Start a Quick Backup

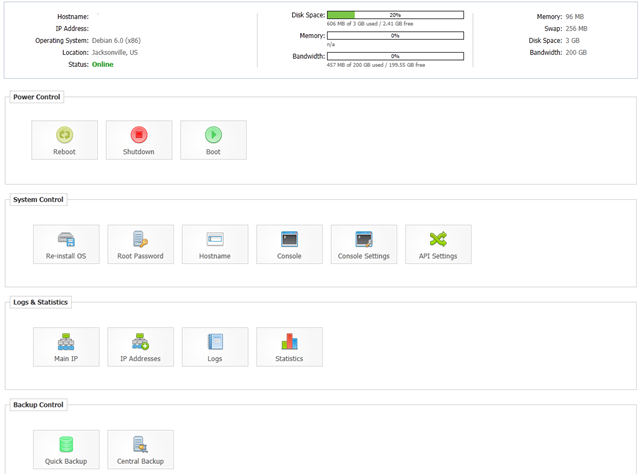(x=66, y=449)
